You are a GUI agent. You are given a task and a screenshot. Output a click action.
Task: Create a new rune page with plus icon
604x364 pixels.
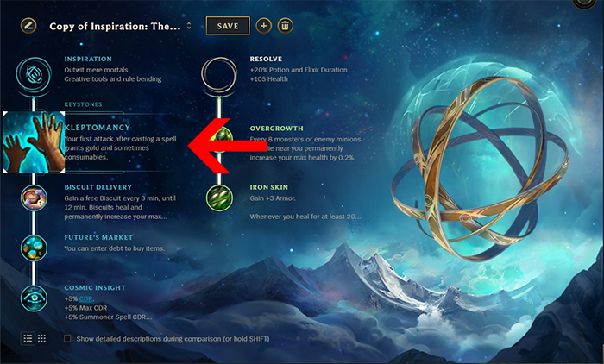point(263,26)
